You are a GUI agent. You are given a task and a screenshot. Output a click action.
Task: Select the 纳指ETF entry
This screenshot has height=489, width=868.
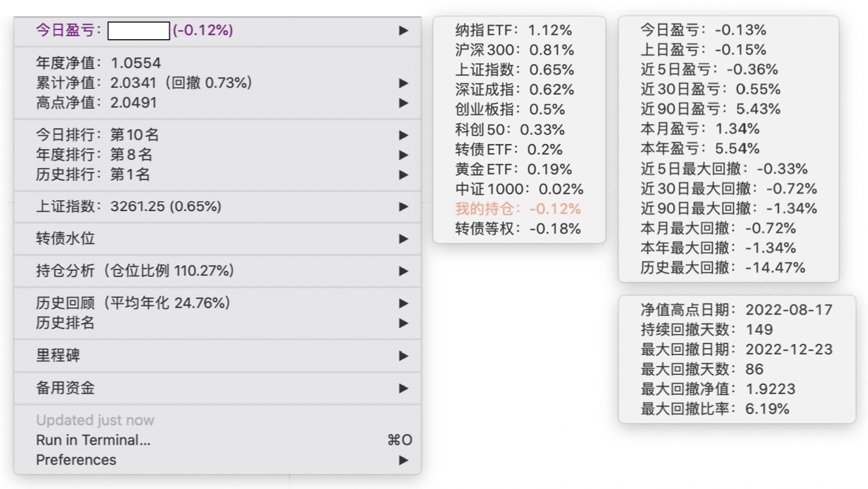point(513,30)
